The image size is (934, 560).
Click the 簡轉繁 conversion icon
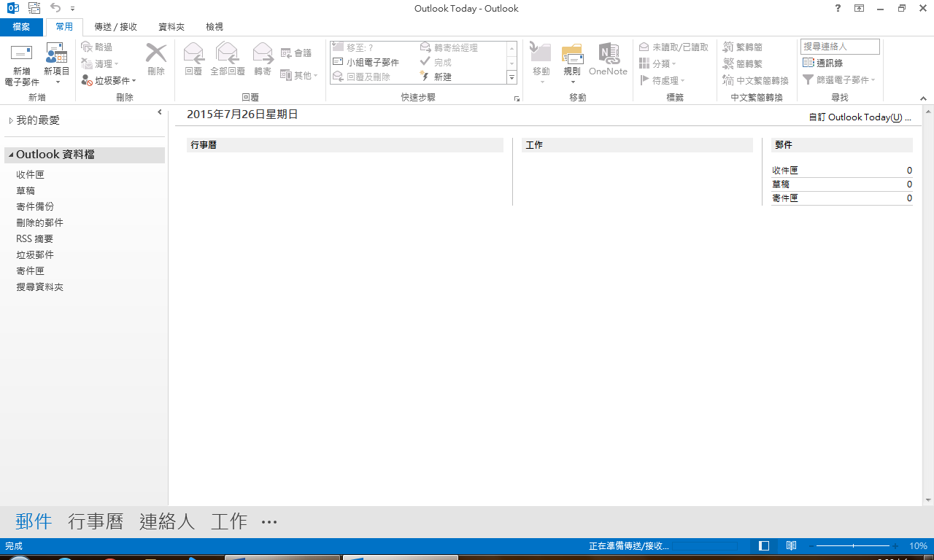coord(728,63)
